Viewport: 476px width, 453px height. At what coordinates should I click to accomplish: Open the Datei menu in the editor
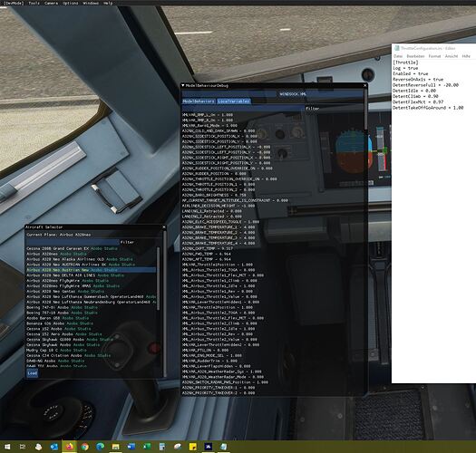(x=398, y=56)
